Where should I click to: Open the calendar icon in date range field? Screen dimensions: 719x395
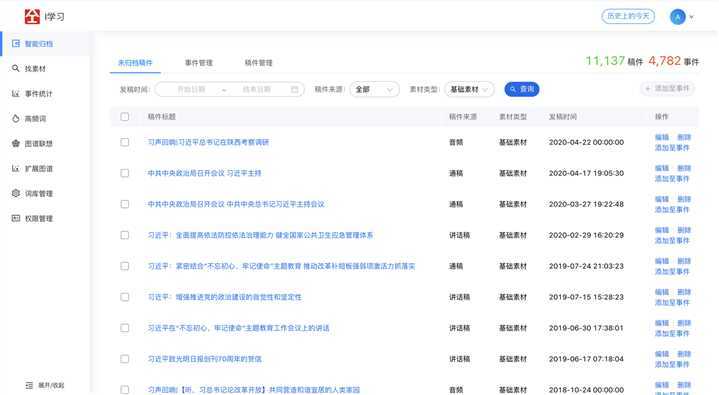tap(295, 89)
